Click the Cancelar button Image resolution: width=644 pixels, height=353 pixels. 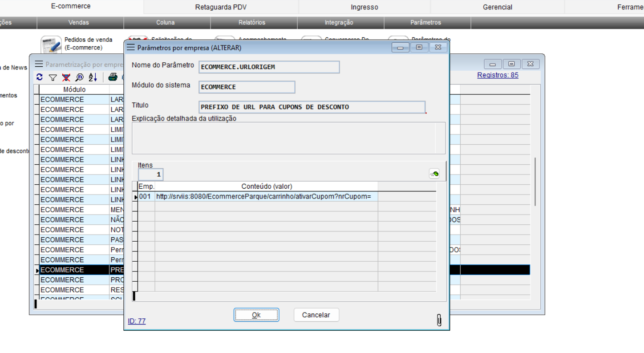[316, 315]
